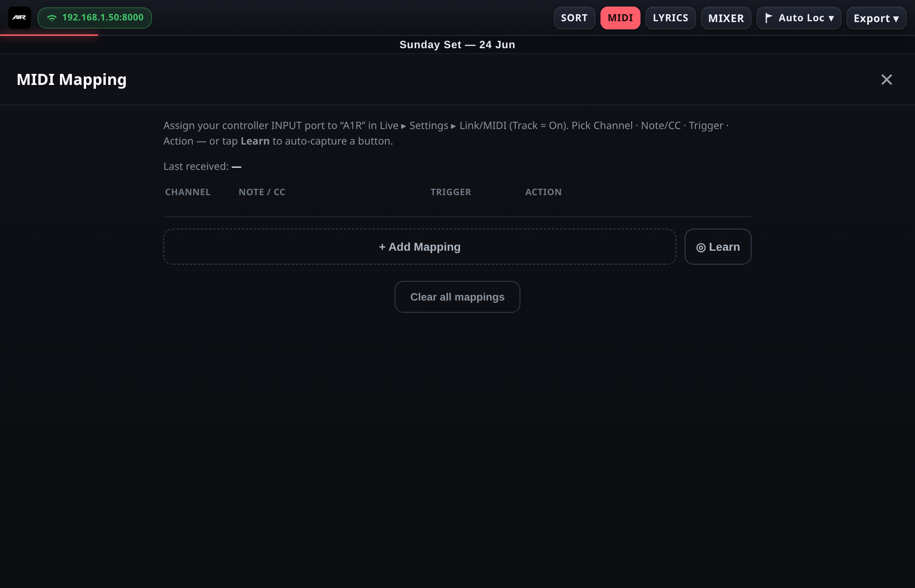Clear all mappings
915x588 pixels.
457,297
